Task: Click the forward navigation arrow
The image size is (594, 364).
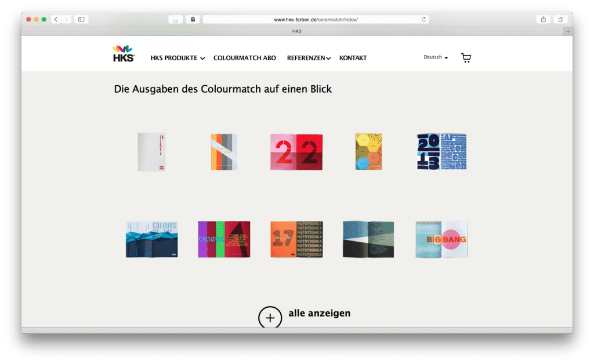Action: (x=66, y=19)
